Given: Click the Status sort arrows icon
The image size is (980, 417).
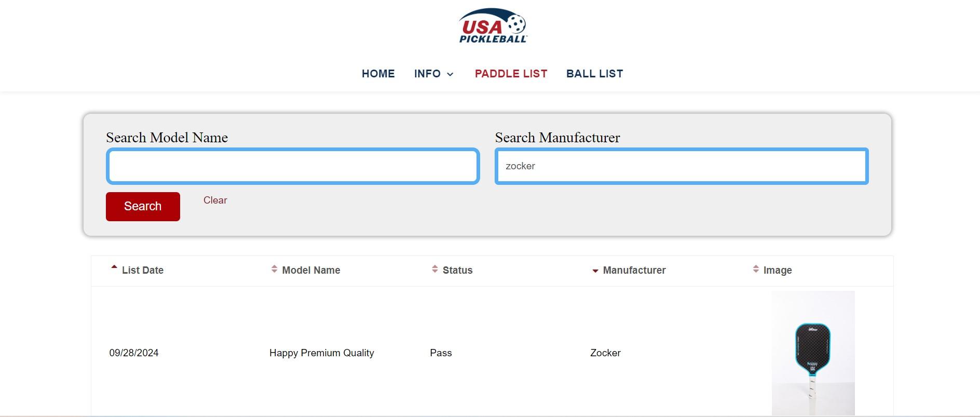Looking at the screenshot, I should click(435, 269).
